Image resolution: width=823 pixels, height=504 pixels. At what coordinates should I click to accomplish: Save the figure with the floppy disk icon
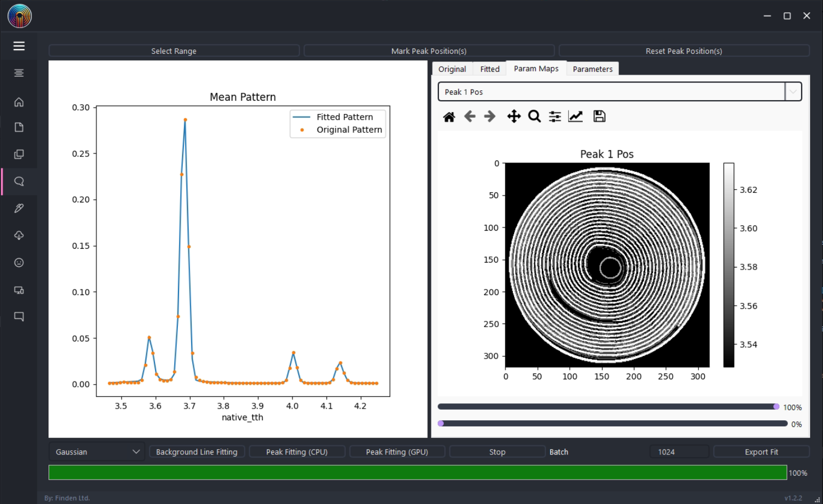click(599, 116)
